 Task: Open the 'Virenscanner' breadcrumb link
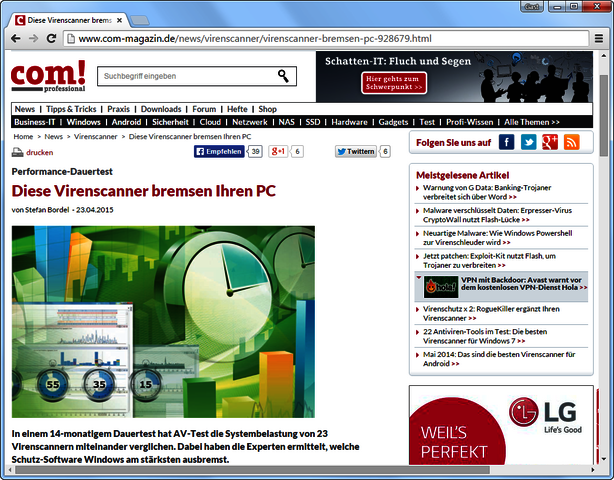(95, 135)
